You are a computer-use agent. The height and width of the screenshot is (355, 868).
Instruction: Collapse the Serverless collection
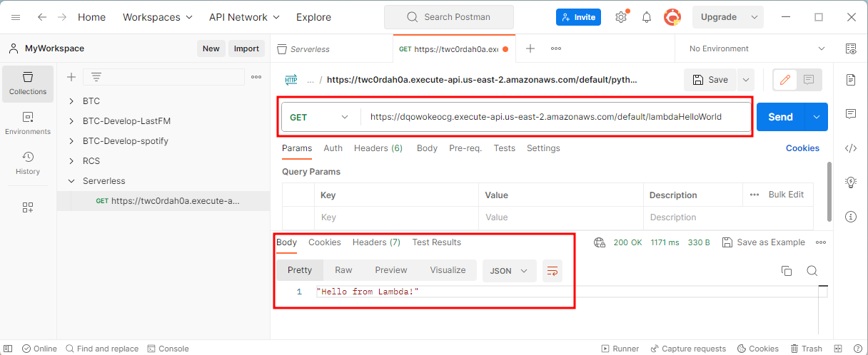point(71,181)
